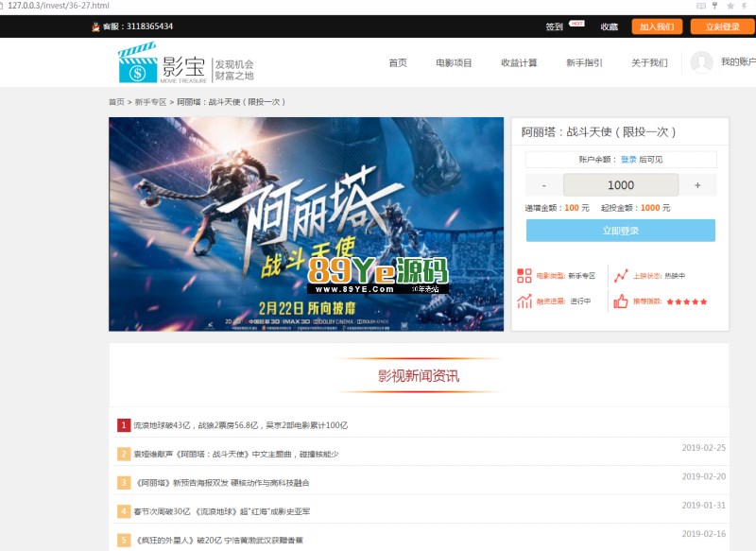Open the 收益计算 navigation menu item
This screenshot has width=756, height=551.
coord(519,62)
